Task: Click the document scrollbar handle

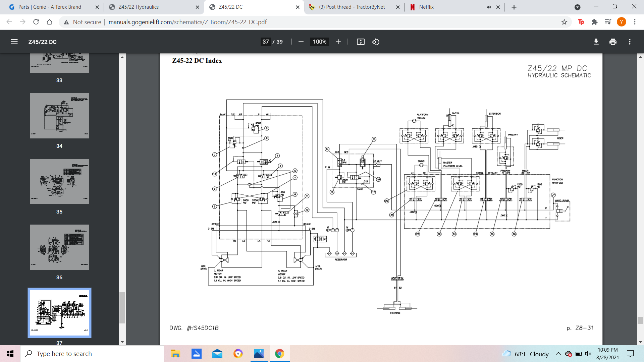Action: (x=640, y=320)
